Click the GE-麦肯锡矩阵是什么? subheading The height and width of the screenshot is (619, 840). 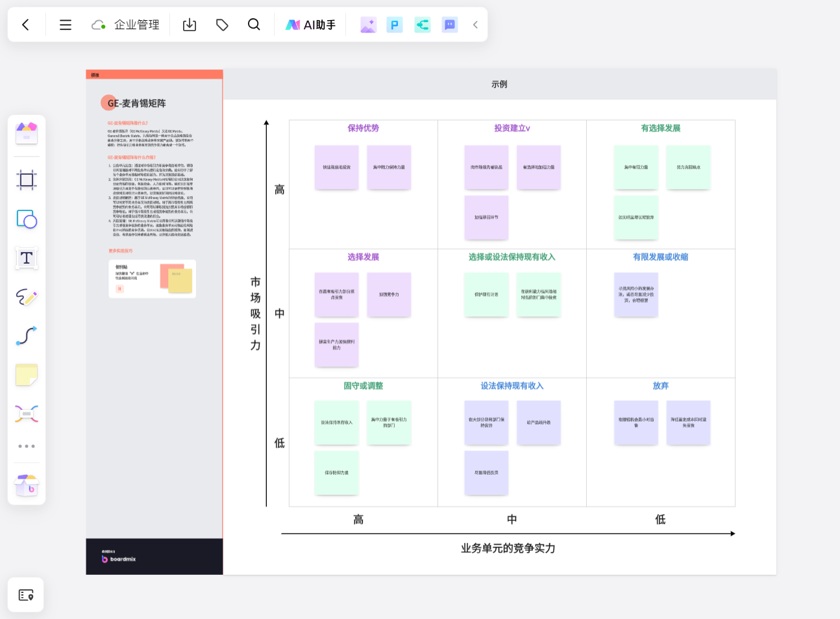128,123
